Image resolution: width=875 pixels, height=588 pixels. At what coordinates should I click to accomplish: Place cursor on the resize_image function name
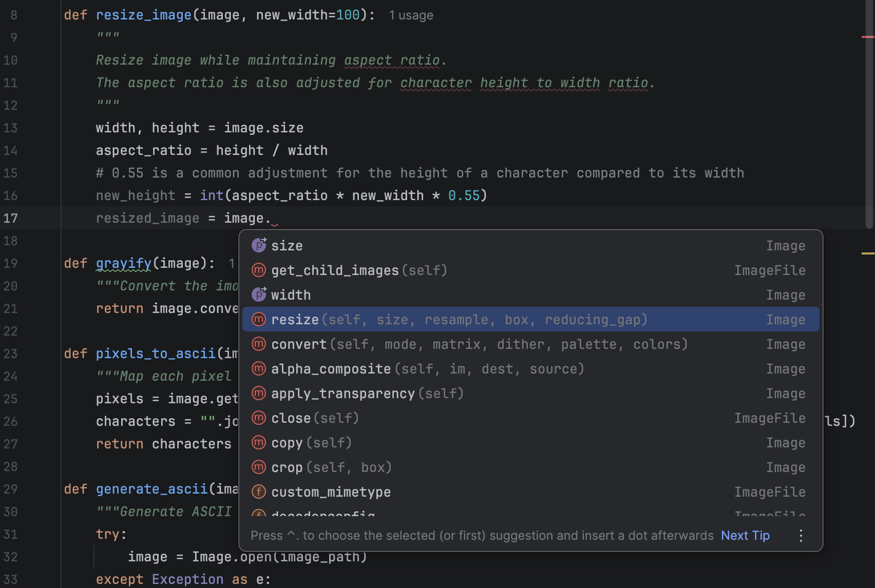143,15
